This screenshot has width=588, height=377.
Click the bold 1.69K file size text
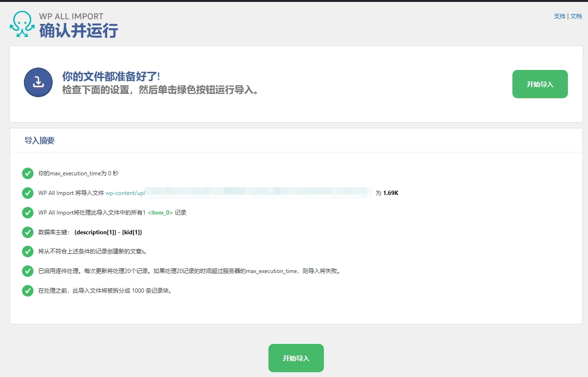(x=391, y=193)
